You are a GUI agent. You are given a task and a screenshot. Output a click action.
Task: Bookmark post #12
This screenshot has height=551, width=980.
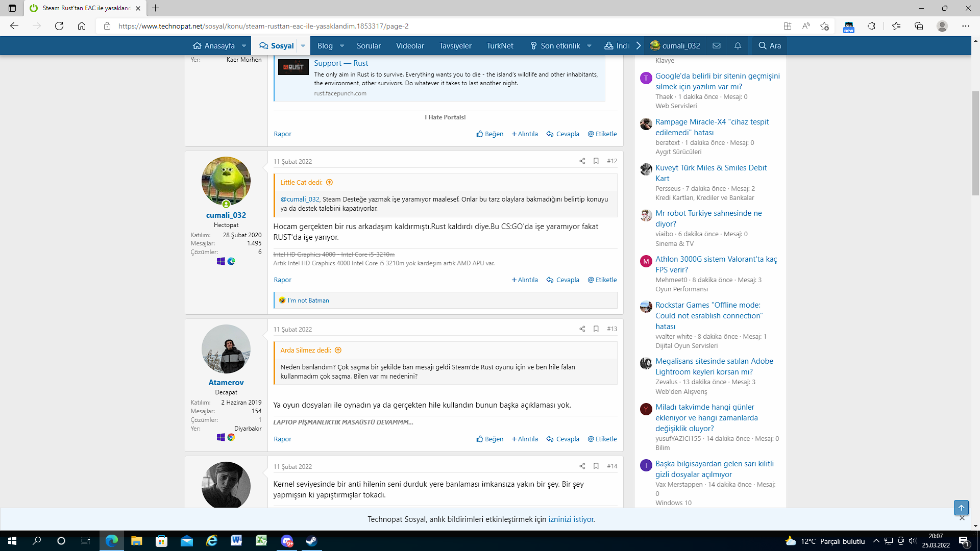(x=596, y=161)
